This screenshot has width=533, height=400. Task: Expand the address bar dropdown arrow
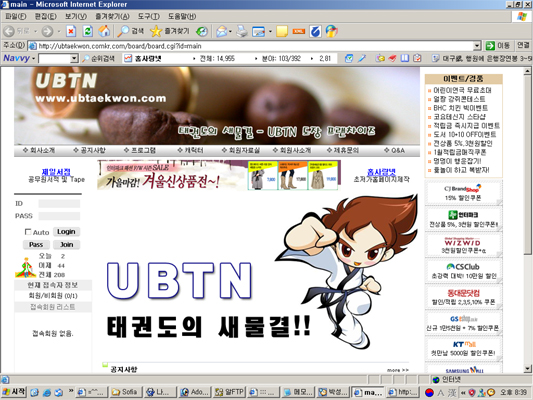coord(477,46)
